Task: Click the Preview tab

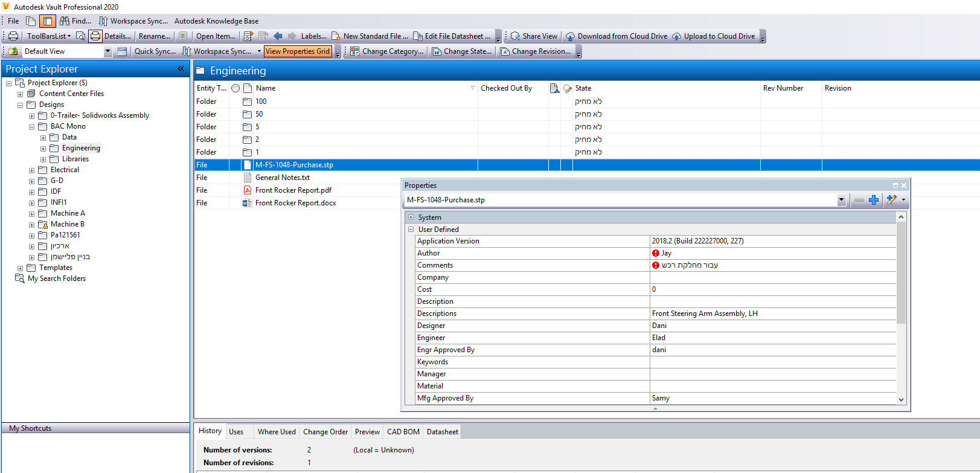Action: [367, 432]
